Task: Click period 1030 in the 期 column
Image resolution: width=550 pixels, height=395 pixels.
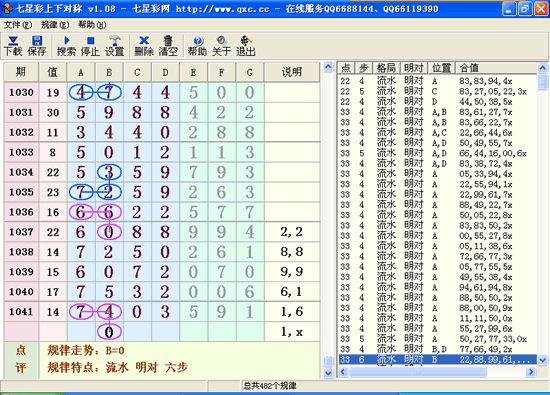Action: (x=21, y=93)
